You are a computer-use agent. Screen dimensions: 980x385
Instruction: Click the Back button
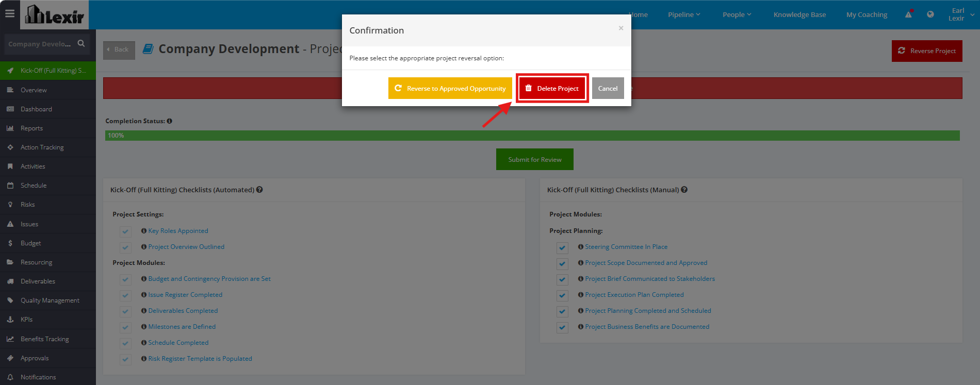point(119,50)
